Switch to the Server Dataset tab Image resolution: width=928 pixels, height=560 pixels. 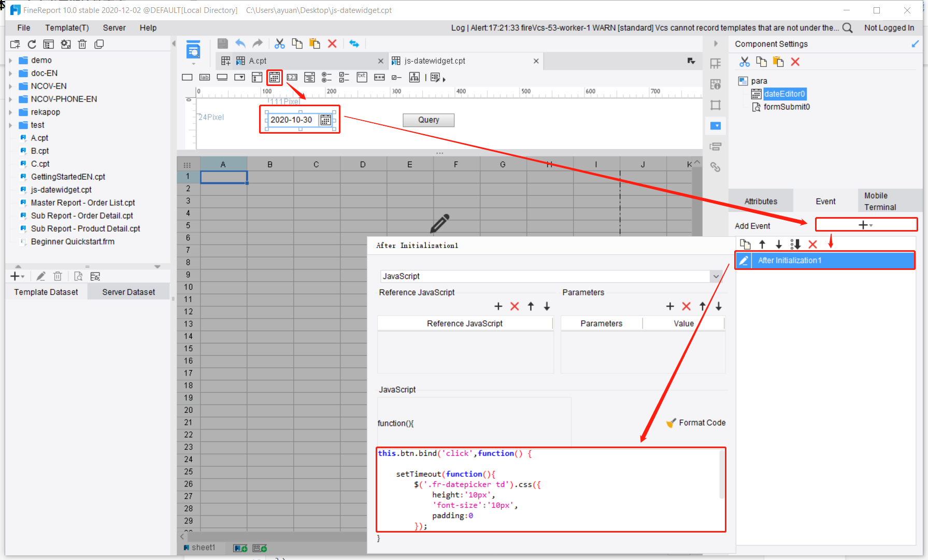point(129,292)
